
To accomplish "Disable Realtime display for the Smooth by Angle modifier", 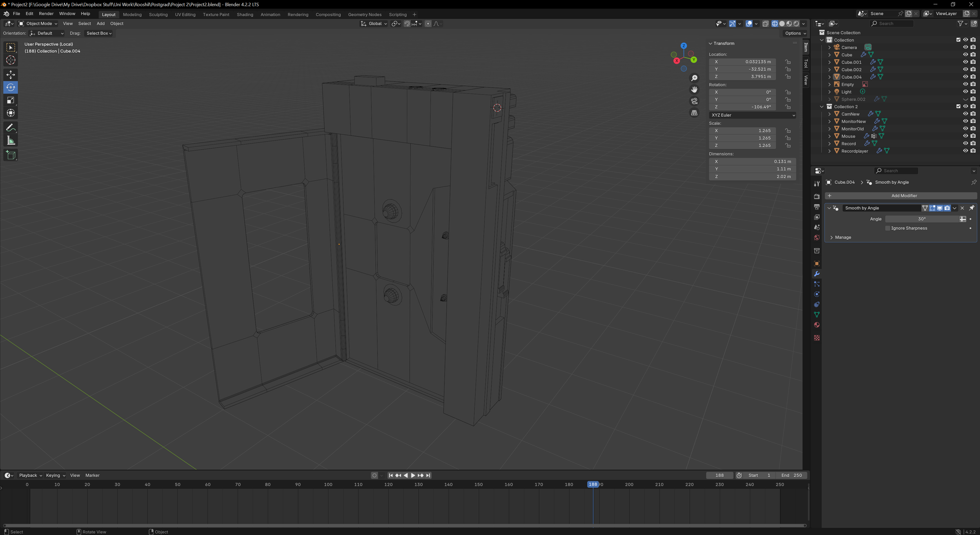I will [x=939, y=208].
